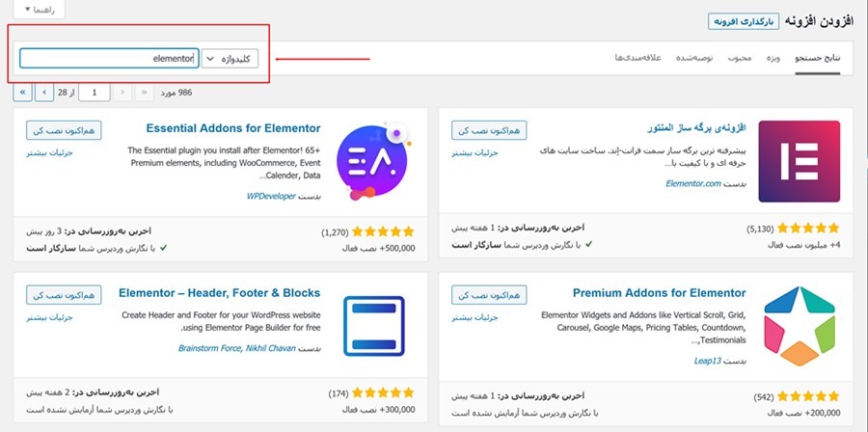
Task: Open the محبوب popular tab
Action: click(x=740, y=58)
